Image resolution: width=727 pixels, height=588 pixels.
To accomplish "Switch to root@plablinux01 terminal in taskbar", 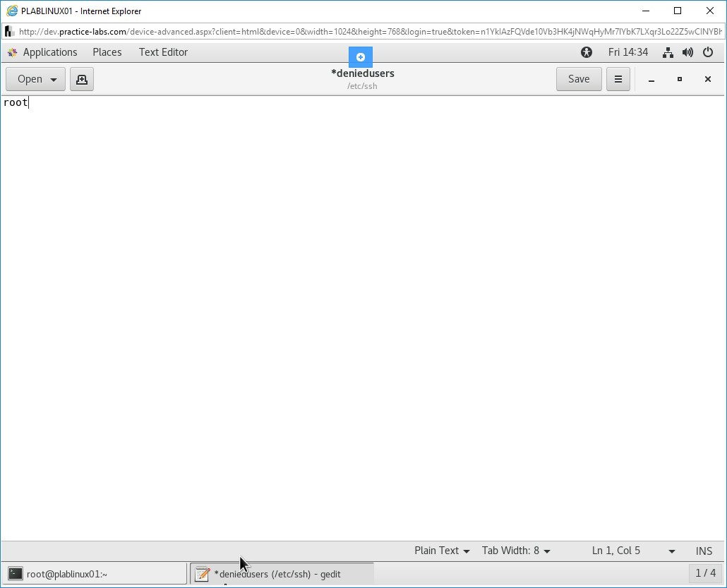I will 96,574.
